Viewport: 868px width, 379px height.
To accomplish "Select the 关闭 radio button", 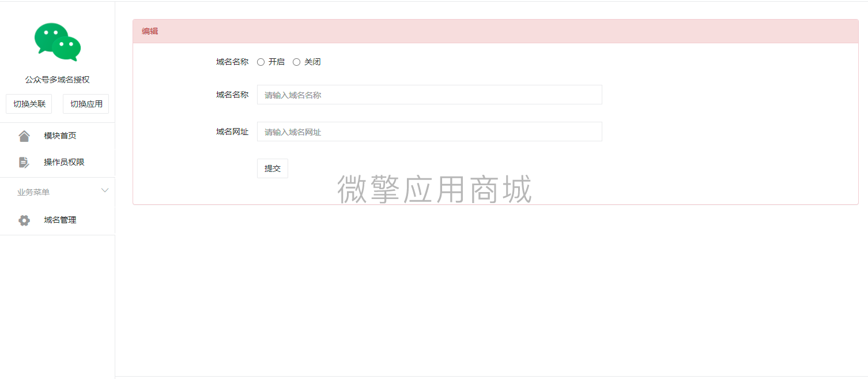I will [296, 62].
